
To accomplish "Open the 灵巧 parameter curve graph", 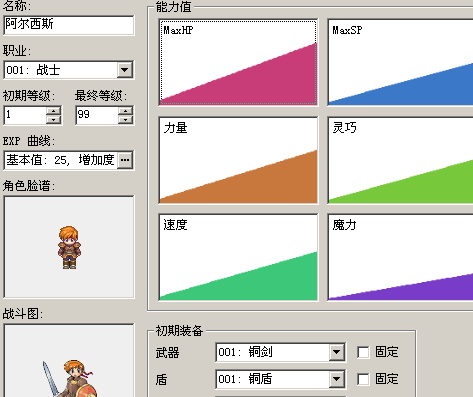I will tap(400, 160).
